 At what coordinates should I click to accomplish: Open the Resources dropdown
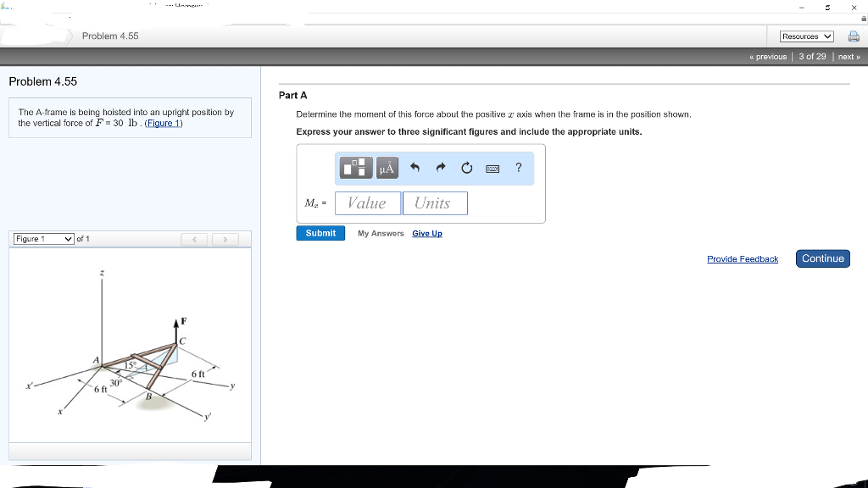pos(805,36)
